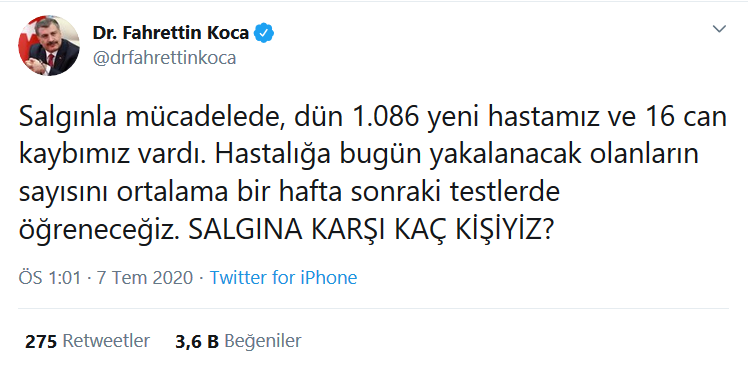Click the first line starting Salgınla mücadelede
This screenshot has height=369, width=748.
373,118
